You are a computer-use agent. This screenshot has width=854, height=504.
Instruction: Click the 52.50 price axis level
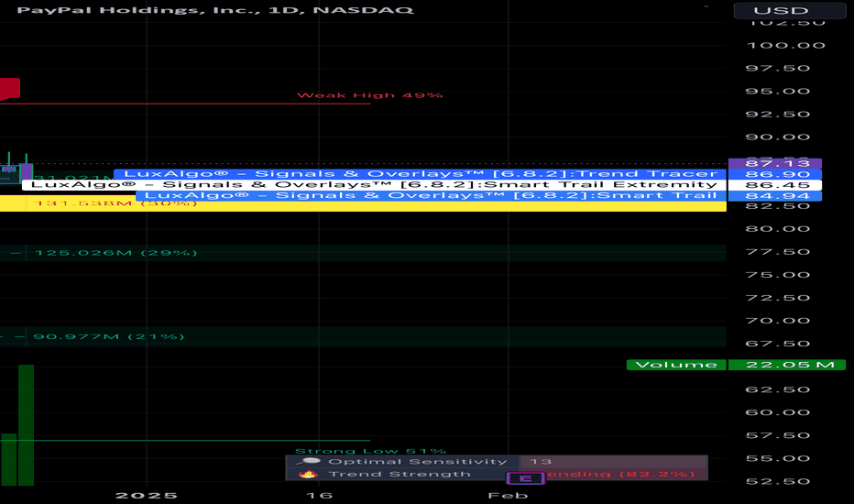click(x=778, y=481)
